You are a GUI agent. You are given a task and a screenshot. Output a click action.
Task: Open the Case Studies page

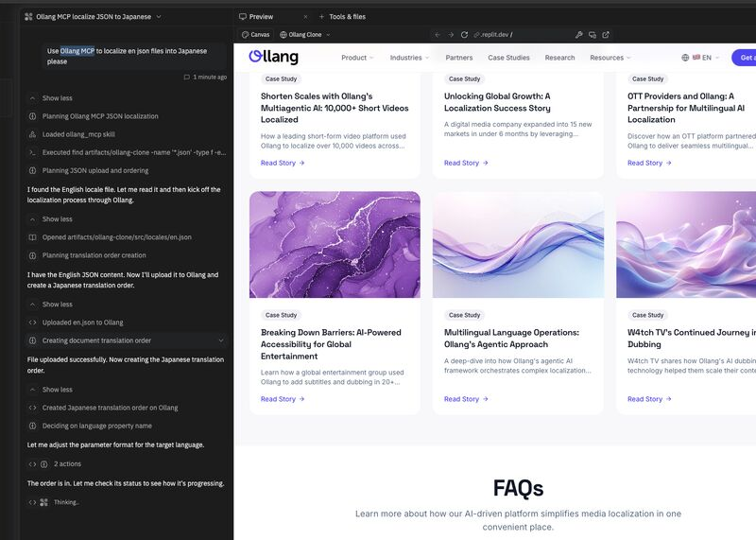tap(508, 58)
